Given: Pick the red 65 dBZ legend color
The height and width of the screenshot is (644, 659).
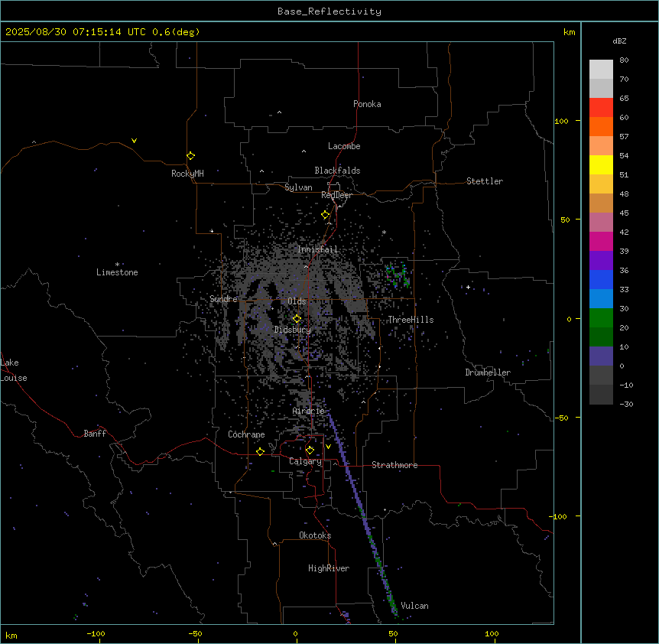Looking at the screenshot, I should (601, 108).
